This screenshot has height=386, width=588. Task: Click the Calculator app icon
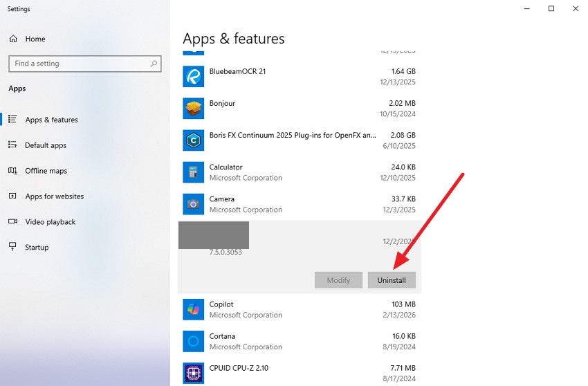pyautogui.click(x=194, y=172)
